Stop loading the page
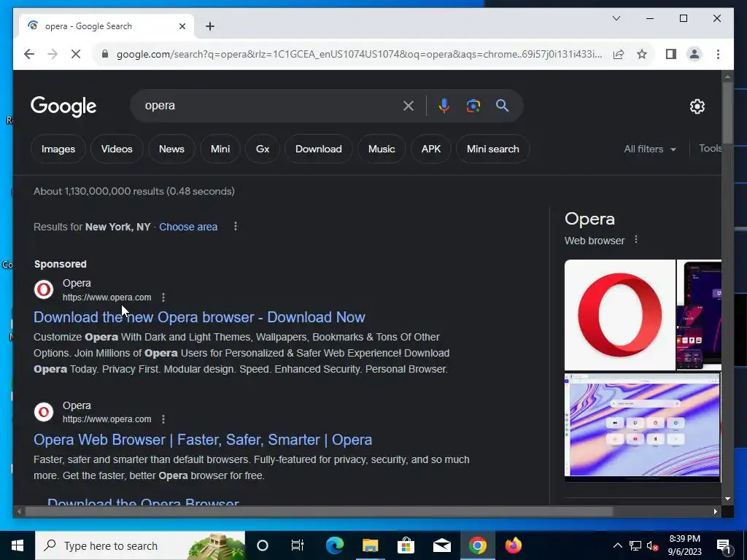This screenshot has width=747, height=560. click(76, 54)
